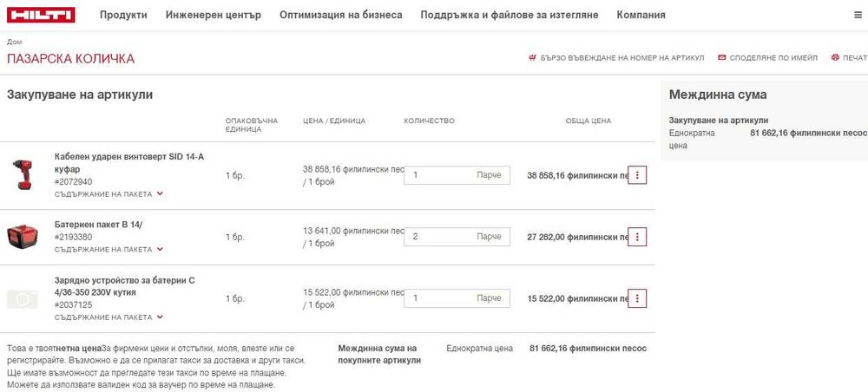Click the email share envelope icon
This screenshot has width=868, height=392.
[x=722, y=57]
